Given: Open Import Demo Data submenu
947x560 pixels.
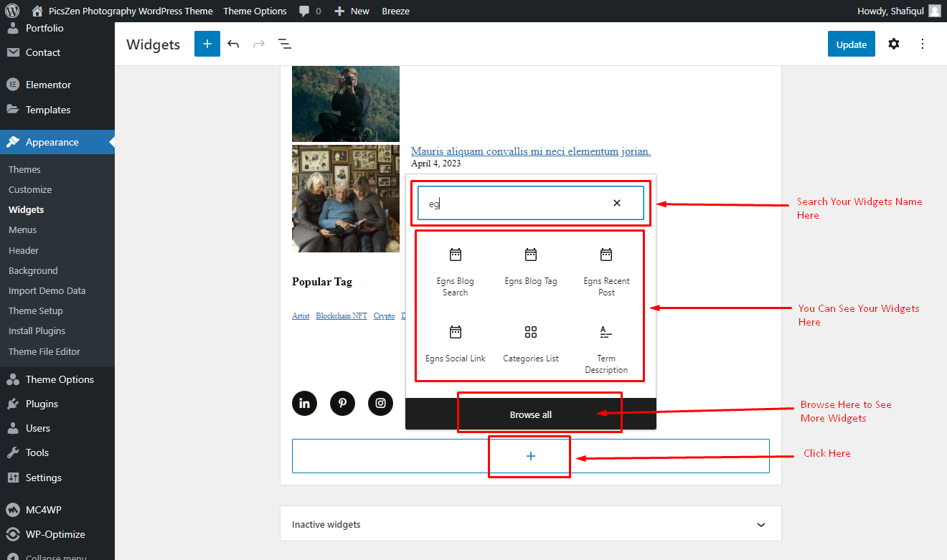Looking at the screenshot, I should pos(47,290).
